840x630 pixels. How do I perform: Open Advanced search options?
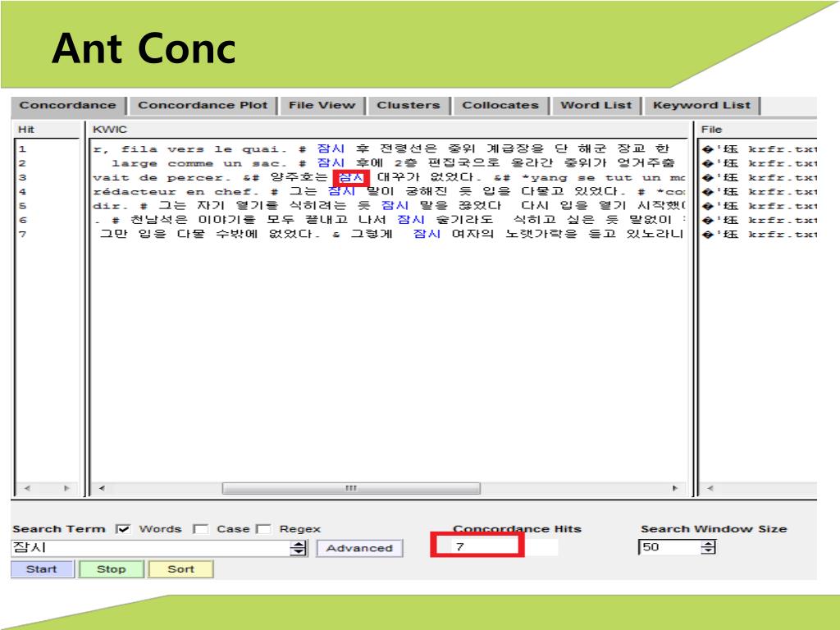point(359,548)
